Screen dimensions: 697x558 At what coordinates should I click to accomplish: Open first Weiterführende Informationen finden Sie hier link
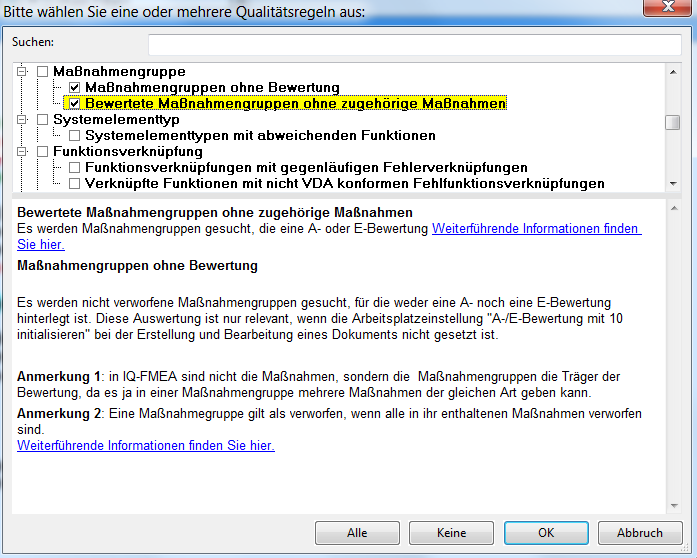[x=537, y=229]
